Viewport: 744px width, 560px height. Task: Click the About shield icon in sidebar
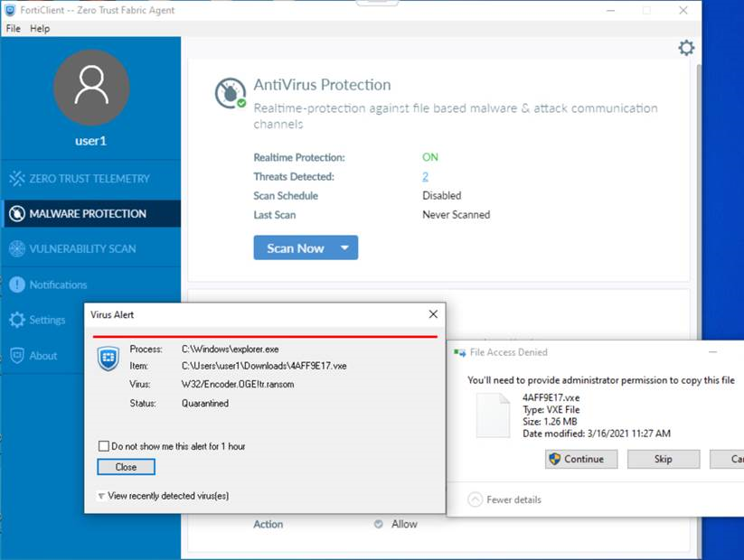pos(17,355)
